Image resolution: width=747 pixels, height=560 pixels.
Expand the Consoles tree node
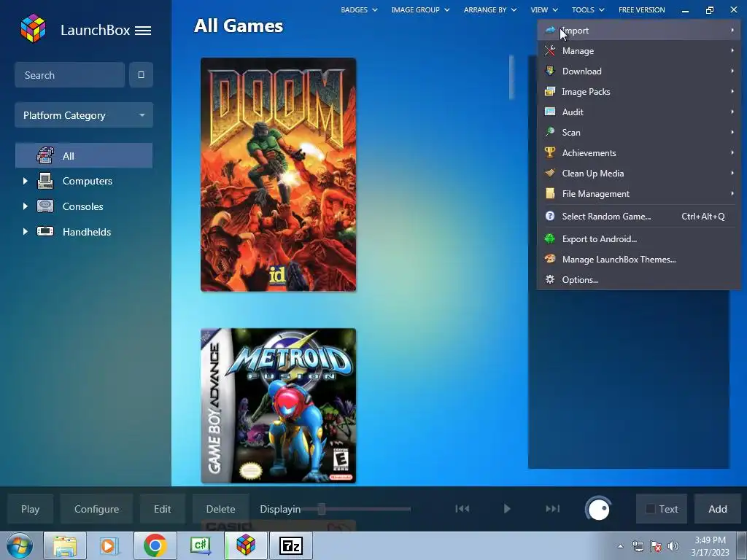(26, 206)
